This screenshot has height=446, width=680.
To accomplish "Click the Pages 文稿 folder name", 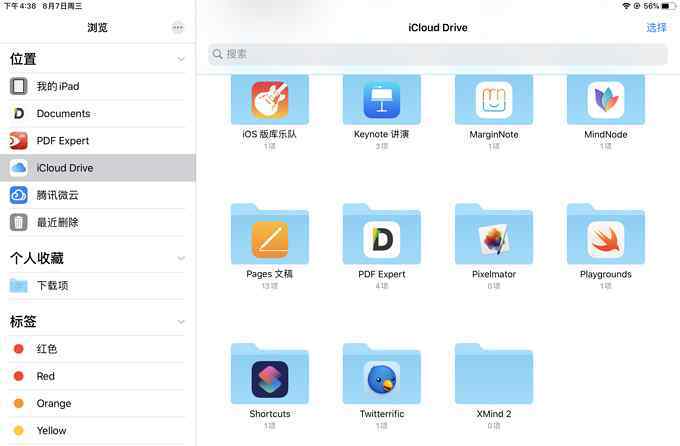I will pyautogui.click(x=270, y=274).
